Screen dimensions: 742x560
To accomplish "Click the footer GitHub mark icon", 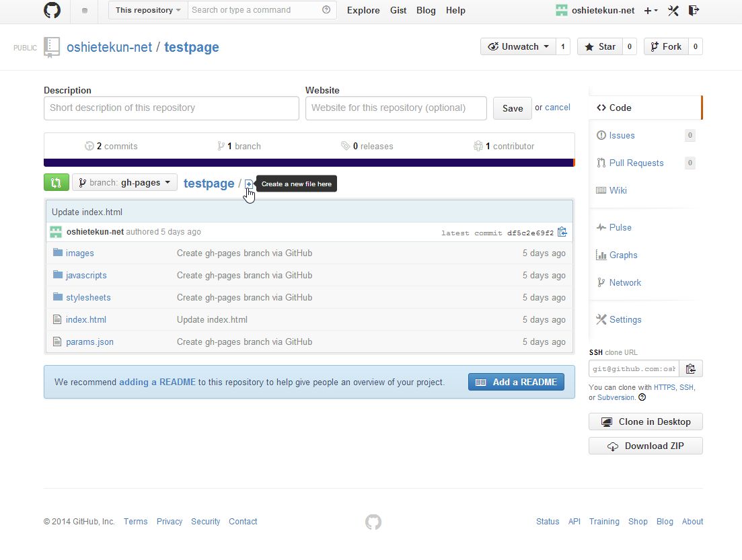I will point(373,522).
